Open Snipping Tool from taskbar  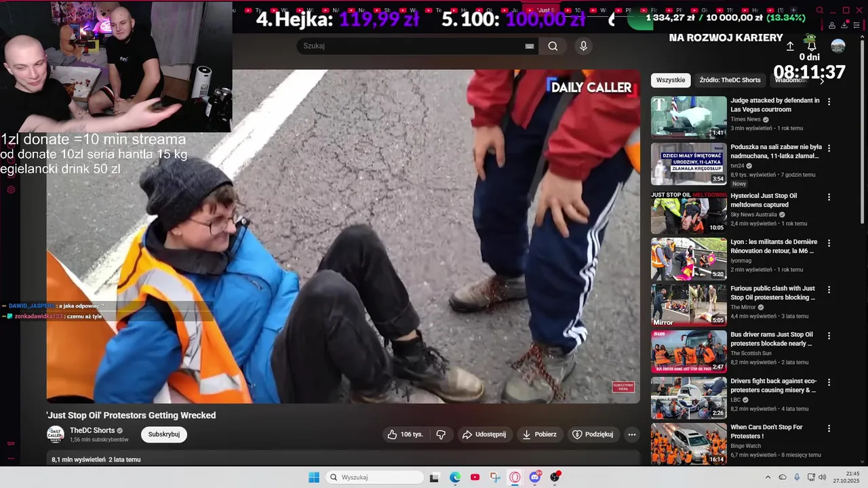coord(495,477)
